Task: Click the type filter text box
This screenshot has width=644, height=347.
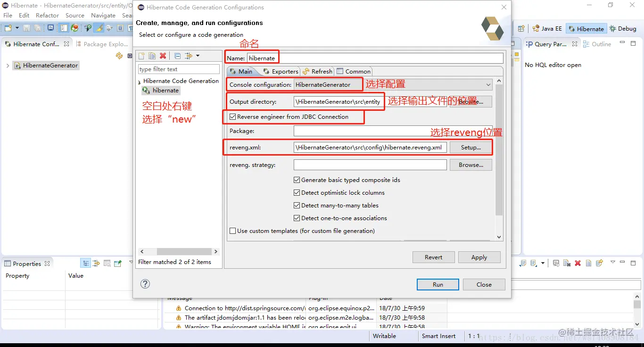Action: point(179,69)
